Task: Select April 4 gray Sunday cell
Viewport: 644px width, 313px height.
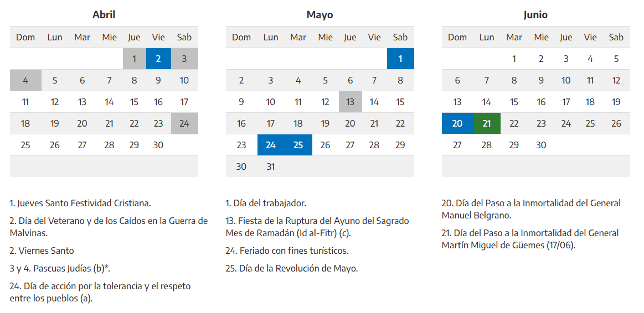Action: [x=25, y=80]
